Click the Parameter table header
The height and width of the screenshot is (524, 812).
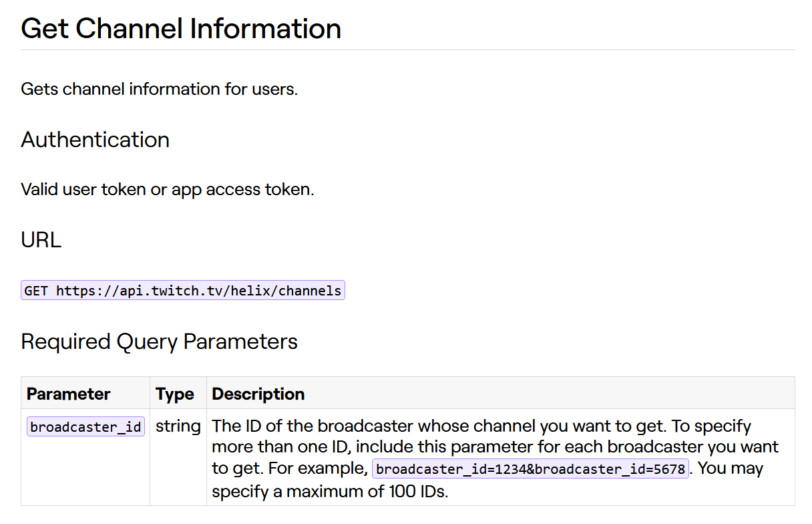point(67,394)
